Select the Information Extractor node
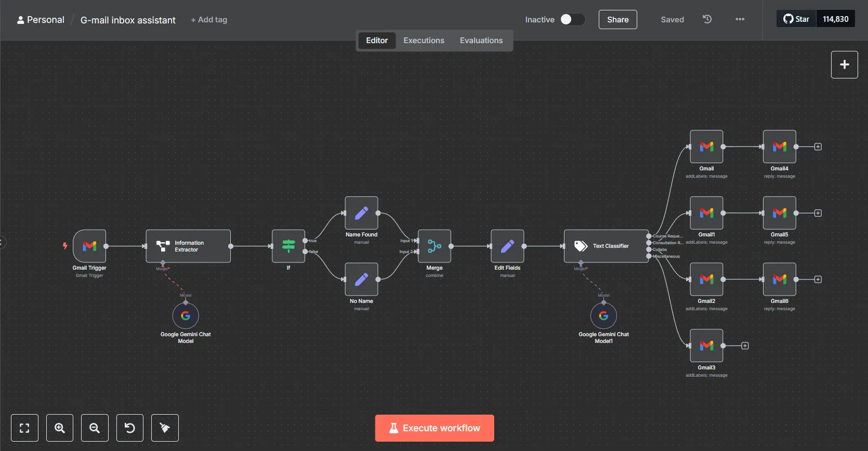The image size is (868, 451). (x=188, y=246)
